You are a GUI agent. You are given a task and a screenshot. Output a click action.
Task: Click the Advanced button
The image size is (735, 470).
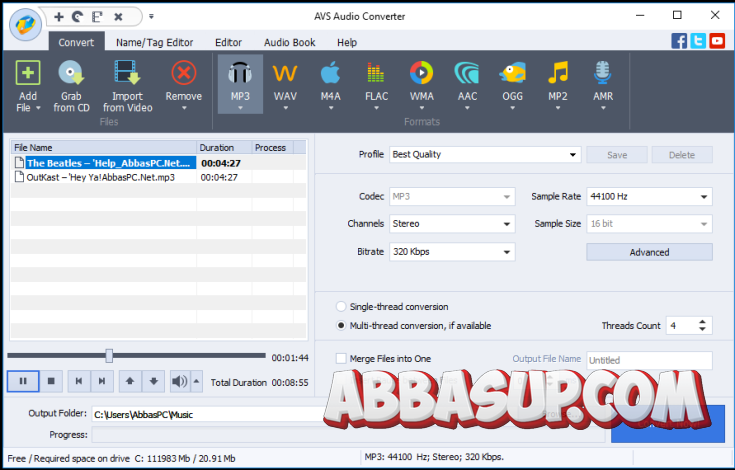pyautogui.click(x=649, y=252)
